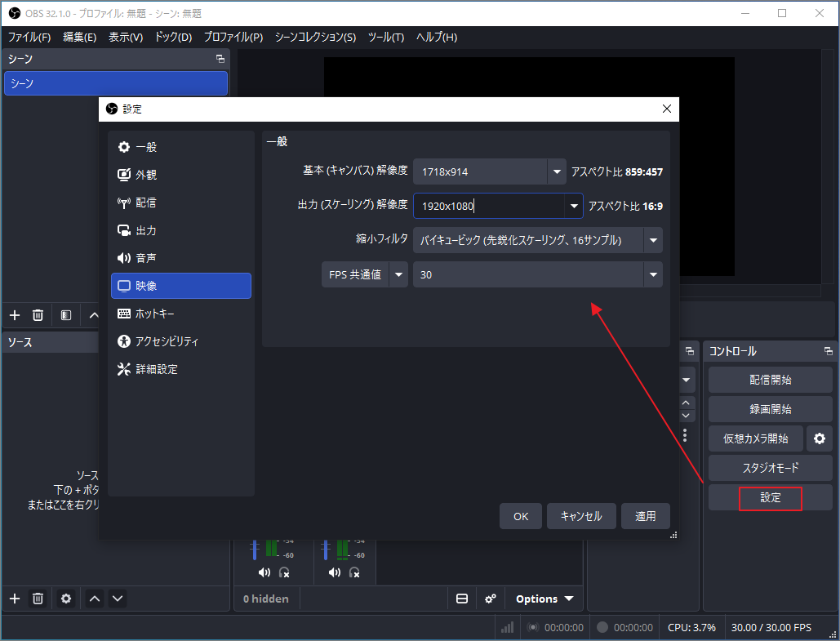Viewport: 840px width, 641px height.
Task: Open the ツール(T) menu
Action: tap(384, 37)
